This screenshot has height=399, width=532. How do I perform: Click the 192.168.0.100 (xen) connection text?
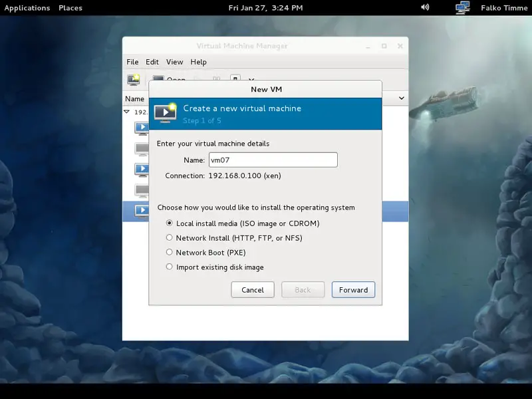pos(245,176)
